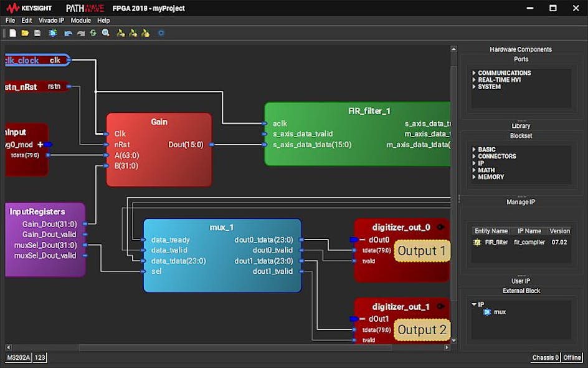The width and height of the screenshot is (588, 368).
Task: Collapse the IP tree in External Block
Action: tap(474, 304)
